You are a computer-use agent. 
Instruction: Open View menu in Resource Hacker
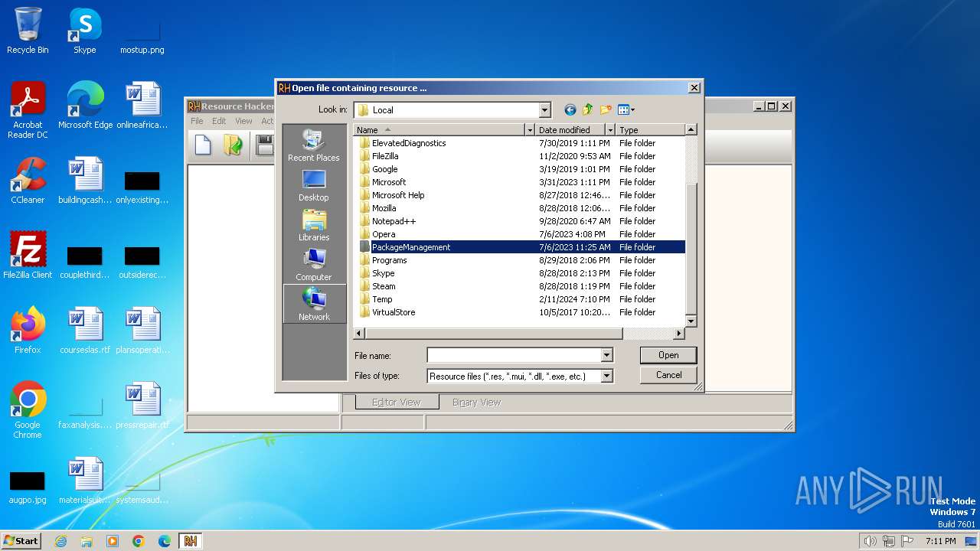point(243,121)
